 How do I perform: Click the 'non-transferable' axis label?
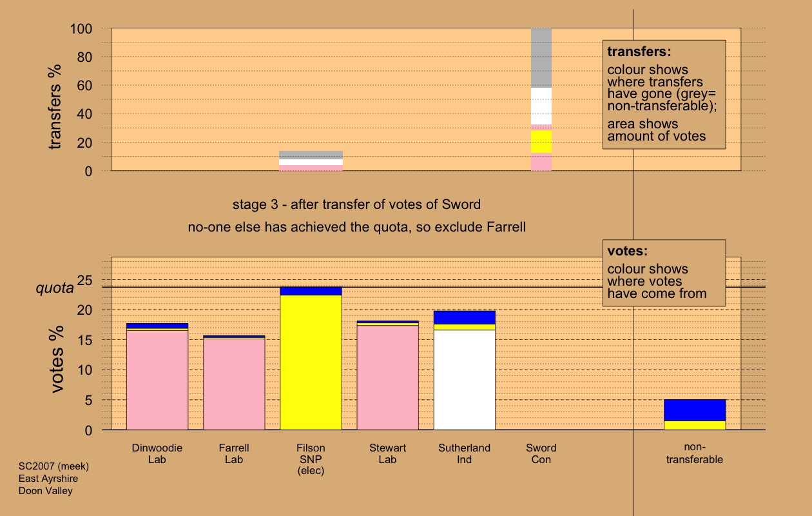tap(695, 453)
